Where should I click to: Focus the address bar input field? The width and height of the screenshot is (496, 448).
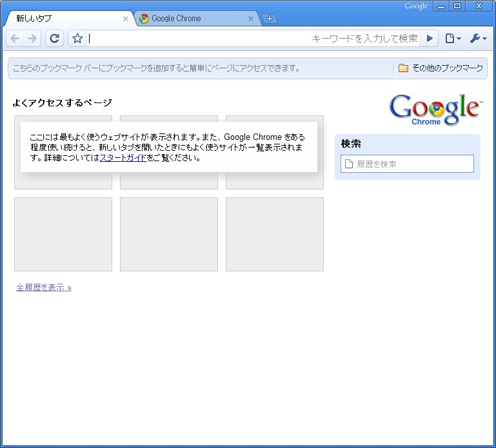tap(253, 39)
